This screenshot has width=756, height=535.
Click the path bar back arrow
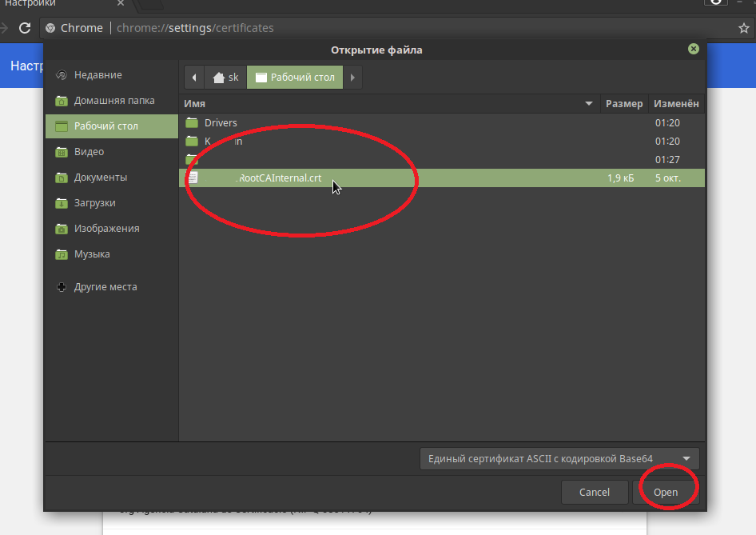pyautogui.click(x=194, y=78)
